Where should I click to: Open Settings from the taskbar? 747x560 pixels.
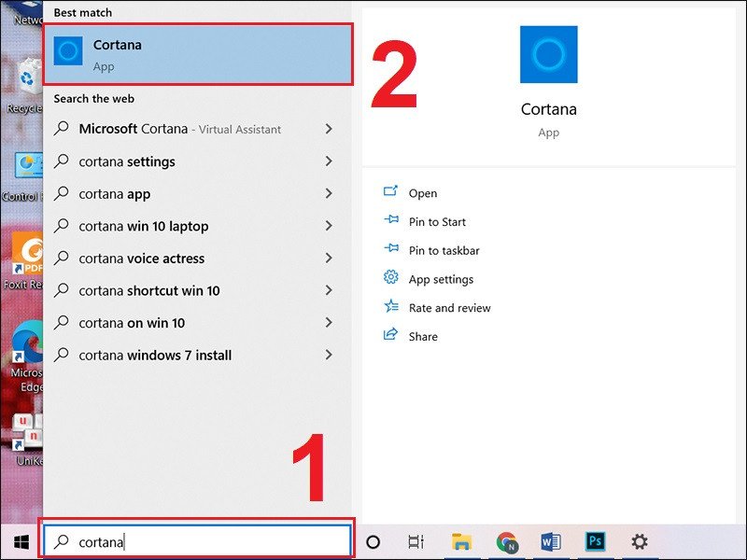639,542
